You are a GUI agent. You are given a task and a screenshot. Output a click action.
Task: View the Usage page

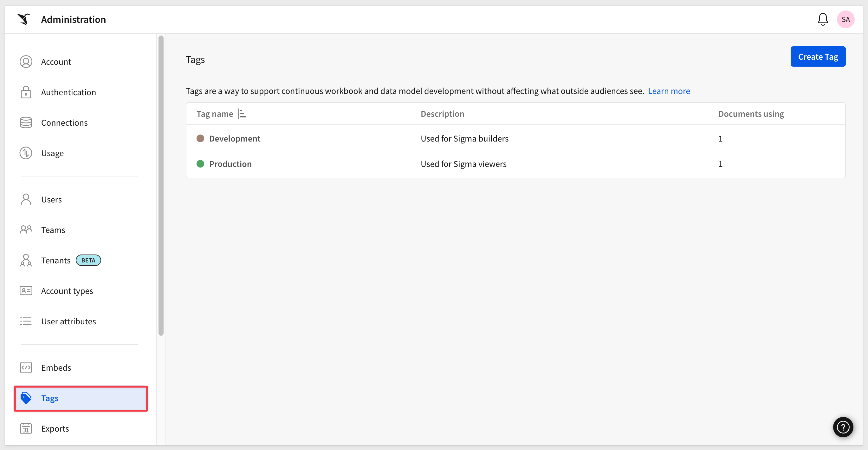[x=52, y=153]
